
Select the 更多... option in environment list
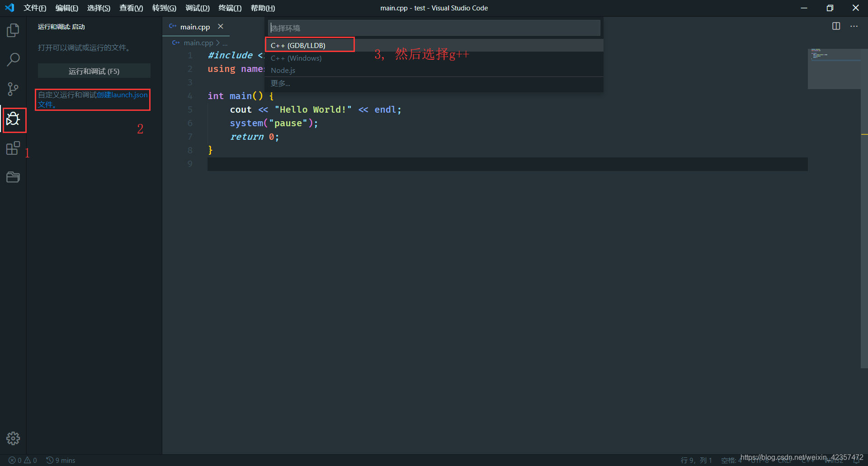(434, 83)
